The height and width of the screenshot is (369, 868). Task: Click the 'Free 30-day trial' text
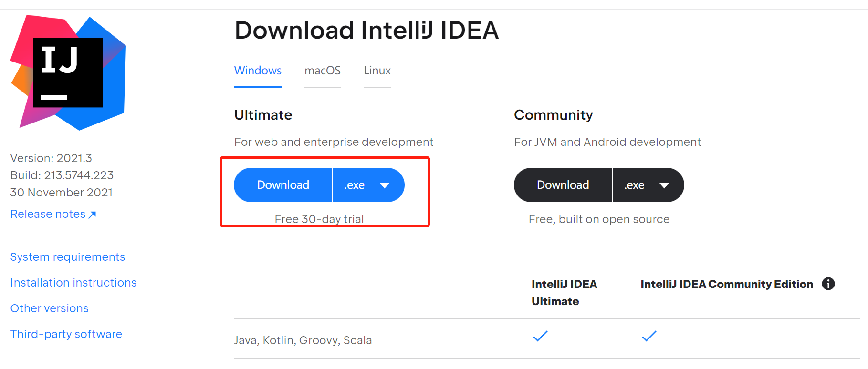point(319,219)
